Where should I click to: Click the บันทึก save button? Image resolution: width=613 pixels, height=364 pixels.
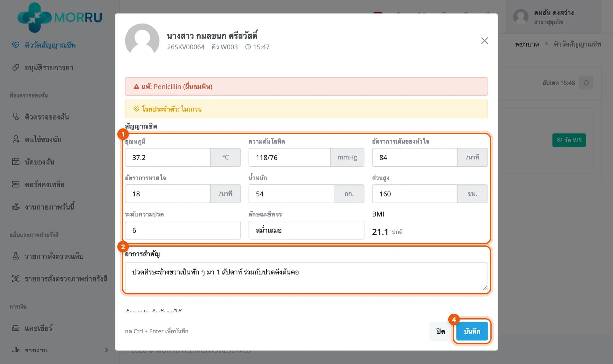point(472,331)
